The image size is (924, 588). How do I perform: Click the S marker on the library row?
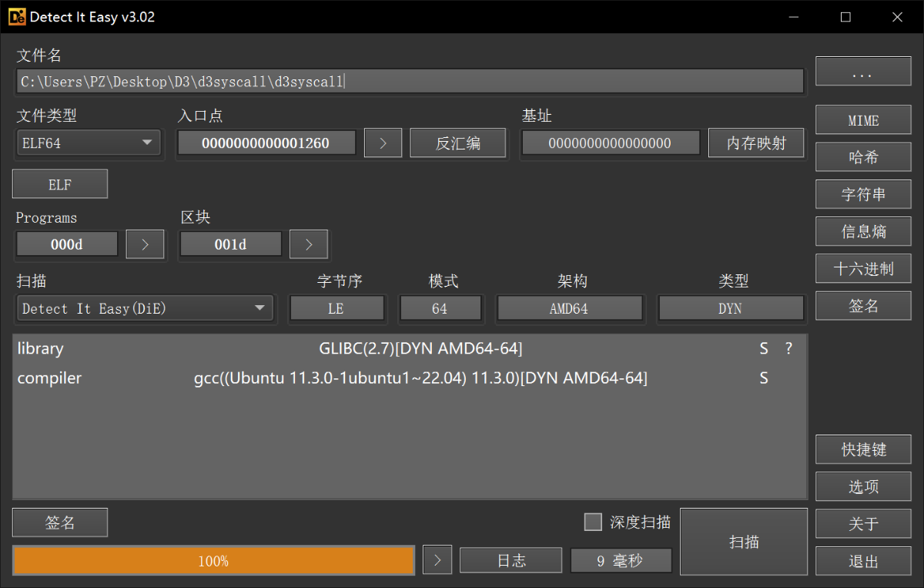(x=764, y=348)
